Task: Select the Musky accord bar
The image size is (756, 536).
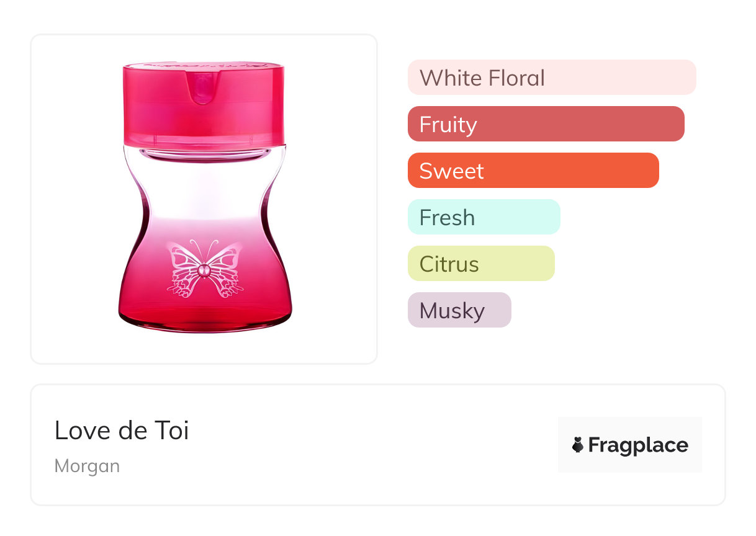Action: (x=459, y=310)
